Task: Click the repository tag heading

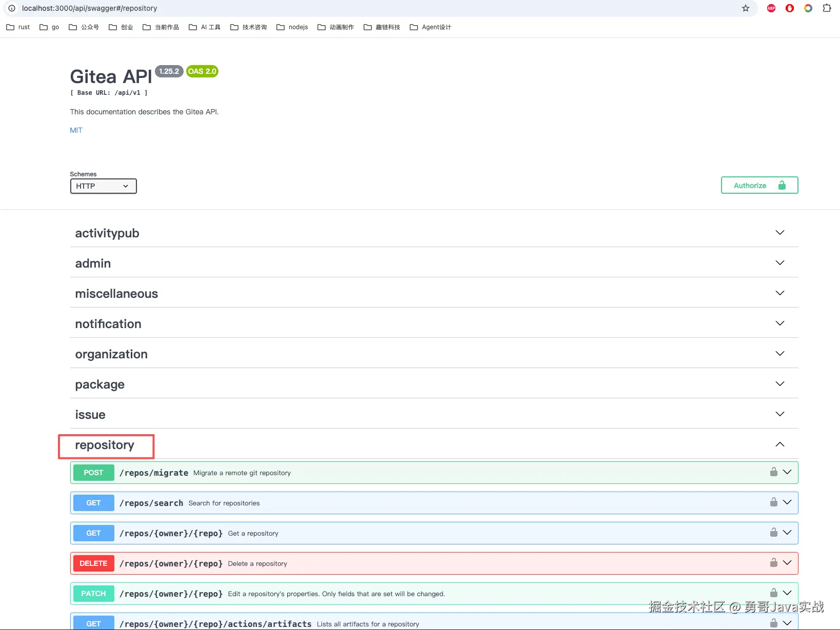Action: coord(105,445)
